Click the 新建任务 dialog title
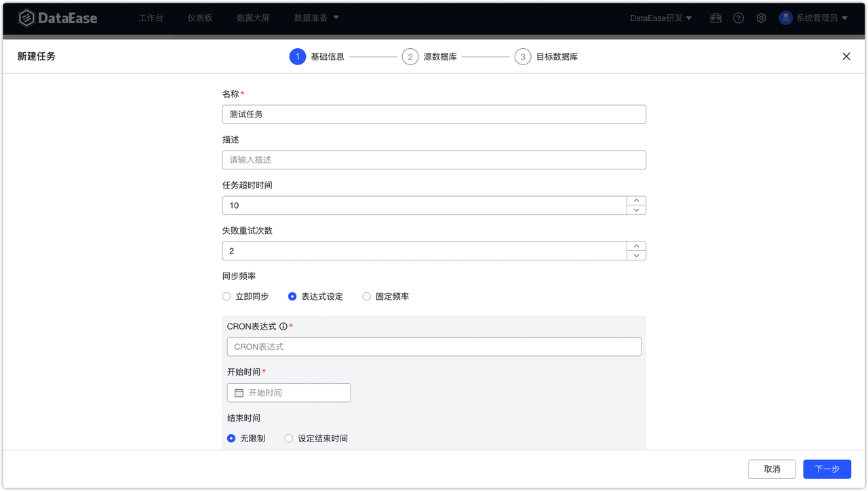The height and width of the screenshot is (491, 868). coord(37,56)
